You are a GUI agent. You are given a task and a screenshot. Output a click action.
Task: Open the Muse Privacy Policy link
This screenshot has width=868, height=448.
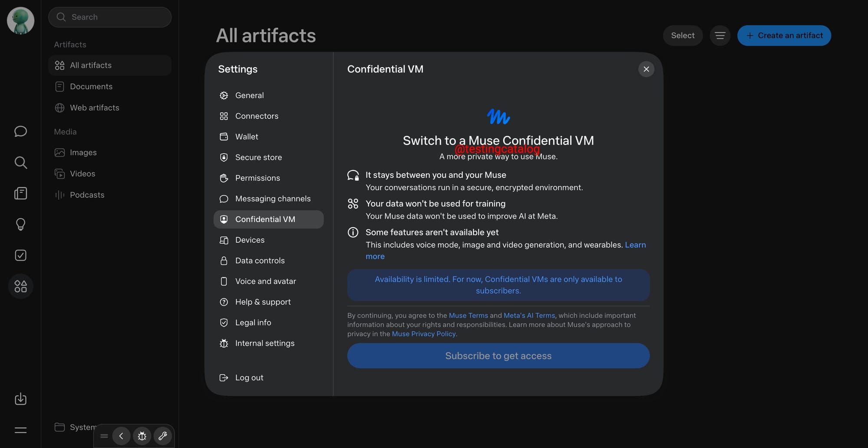click(424, 334)
